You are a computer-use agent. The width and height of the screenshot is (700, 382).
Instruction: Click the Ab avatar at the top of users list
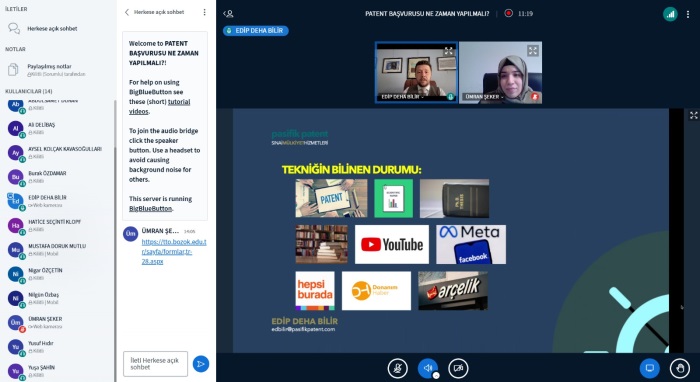16,105
